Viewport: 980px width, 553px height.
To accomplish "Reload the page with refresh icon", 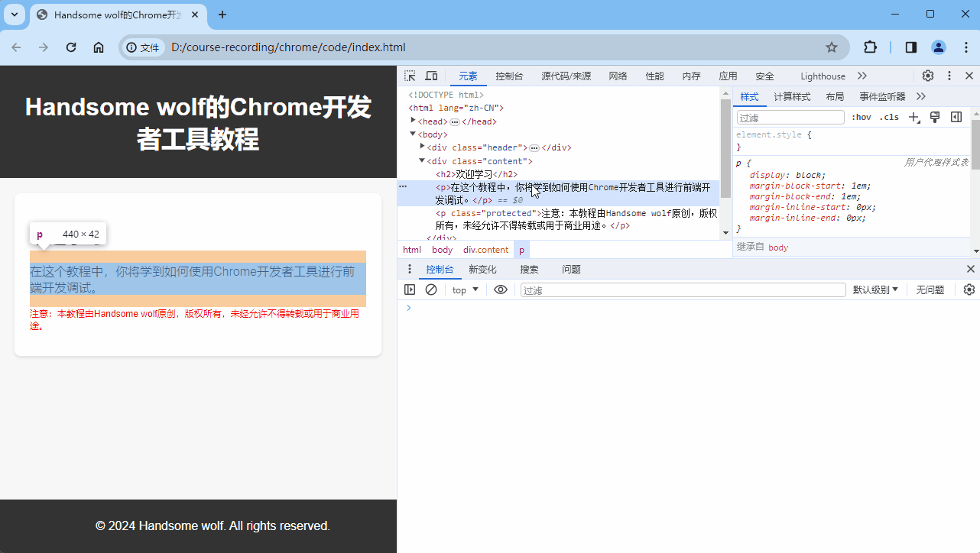I will (x=71, y=47).
